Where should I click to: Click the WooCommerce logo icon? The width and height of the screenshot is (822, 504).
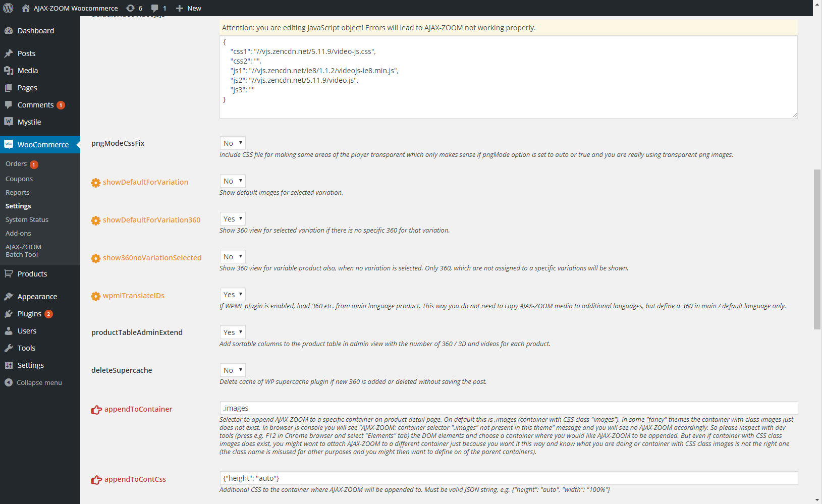point(9,144)
